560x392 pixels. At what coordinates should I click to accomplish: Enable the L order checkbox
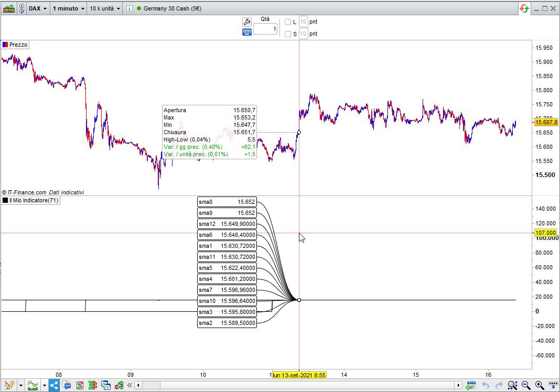[x=287, y=22]
